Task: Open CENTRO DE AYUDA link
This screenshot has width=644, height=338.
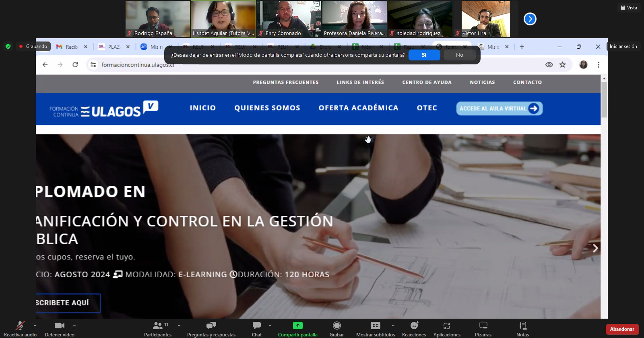Action: pyautogui.click(x=427, y=82)
